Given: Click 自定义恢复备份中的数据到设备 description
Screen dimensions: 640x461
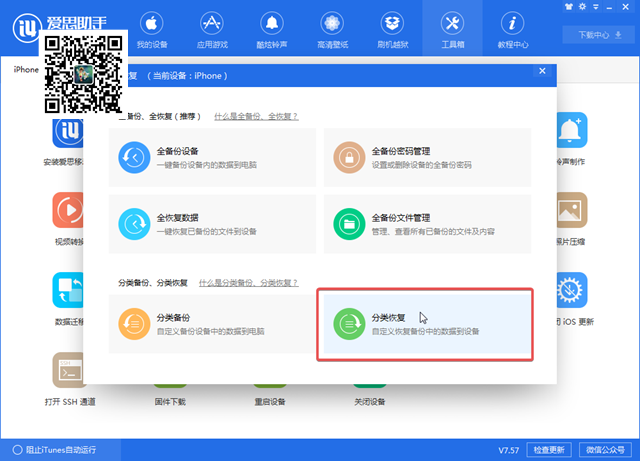Looking at the screenshot, I should 425,331.
